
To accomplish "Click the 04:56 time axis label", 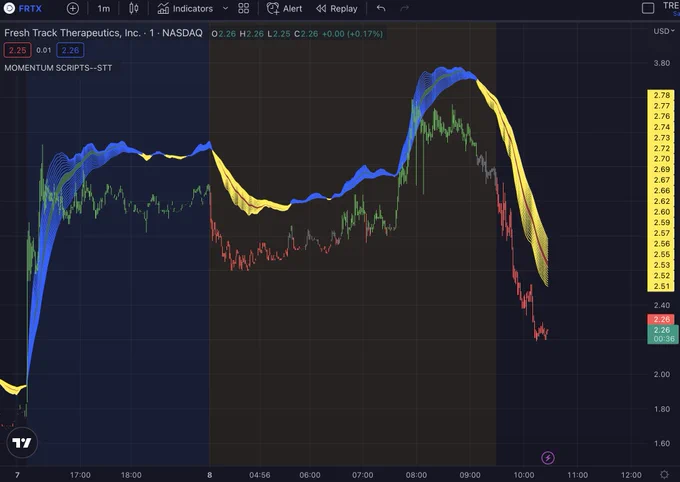I will pyautogui.click(x=260, y=475).
